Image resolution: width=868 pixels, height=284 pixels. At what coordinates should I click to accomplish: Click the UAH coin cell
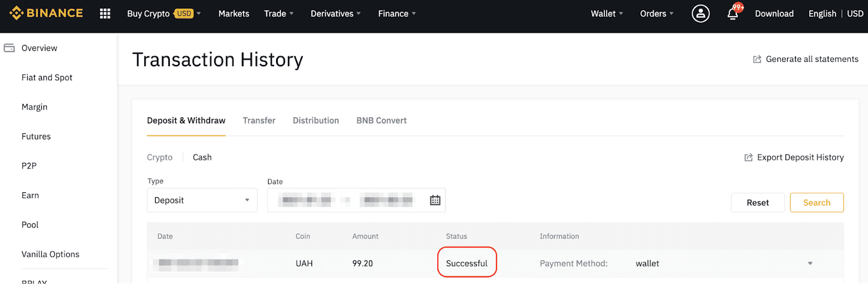click(x=304, y=263)
